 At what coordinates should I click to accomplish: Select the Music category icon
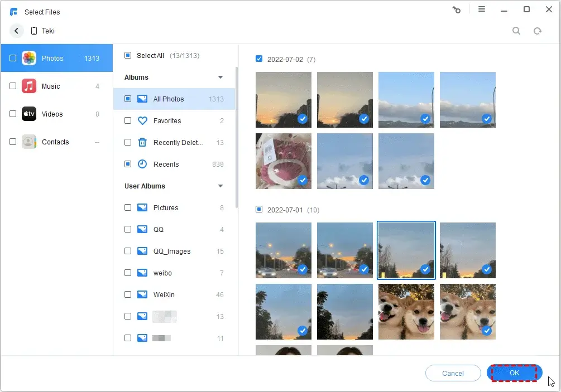[x=28, y=86]
